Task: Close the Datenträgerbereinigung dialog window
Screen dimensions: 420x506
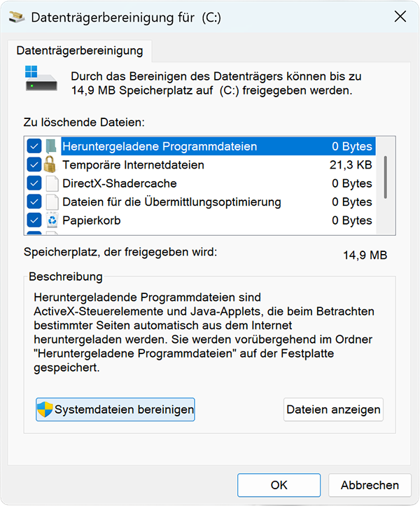Action: pyautogui.click(x=400, y=17)
